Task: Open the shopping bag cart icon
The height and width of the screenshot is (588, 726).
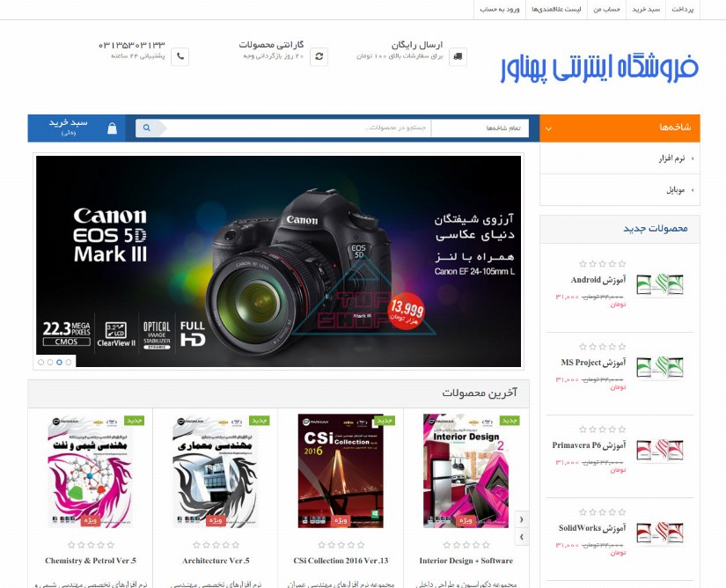Action: [x=112, y=129]
